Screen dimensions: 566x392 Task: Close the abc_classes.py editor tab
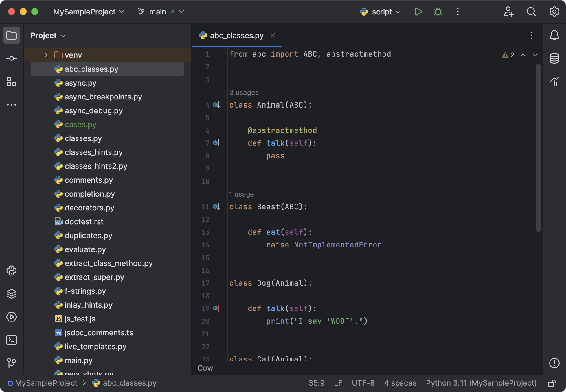point(272,35)
